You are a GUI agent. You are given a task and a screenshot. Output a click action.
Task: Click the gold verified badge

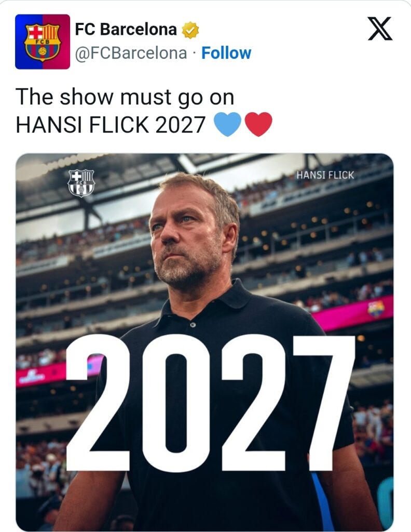click(190, 30)
